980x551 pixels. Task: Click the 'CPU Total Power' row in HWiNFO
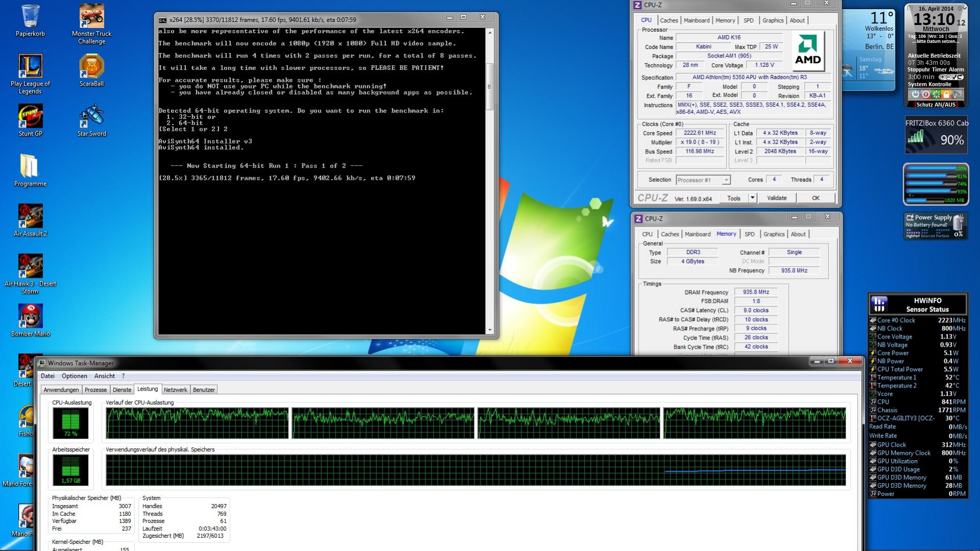pyautogui.click(x=918, y=369)
